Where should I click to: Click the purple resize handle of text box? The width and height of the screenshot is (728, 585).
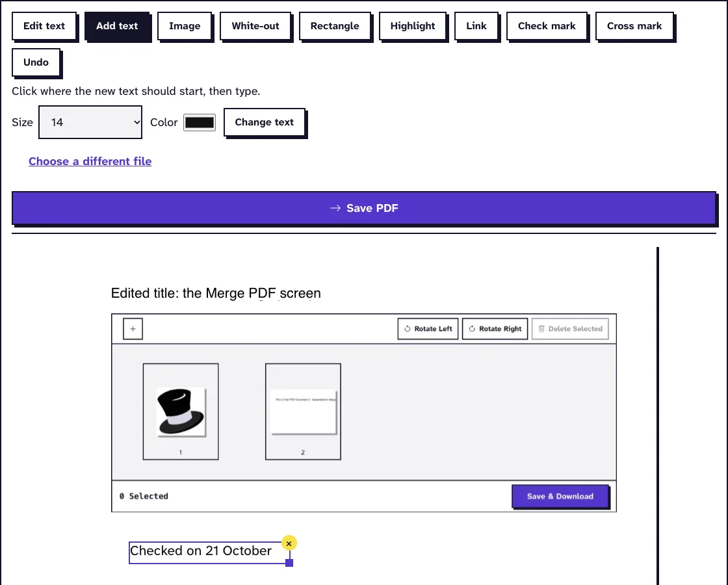289,563
